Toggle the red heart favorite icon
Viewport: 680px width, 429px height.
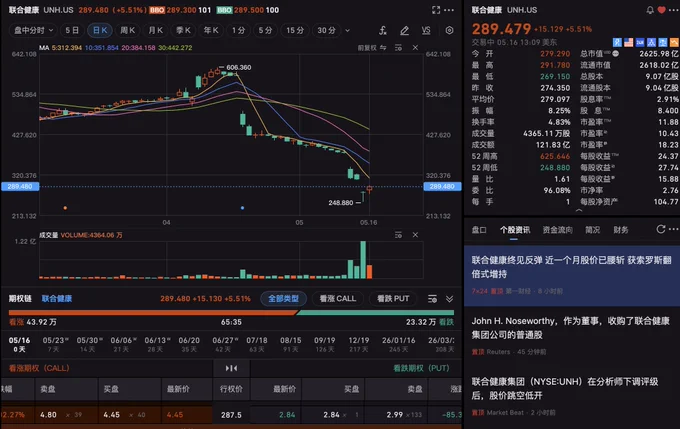click(x=661, y=10)
